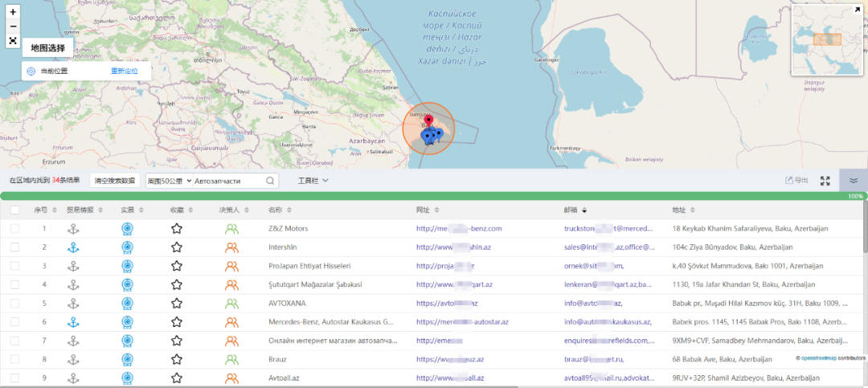This screenshot has width=868, height=388.
Task: Sort by 决策人 column header
Action: [235, 210]
